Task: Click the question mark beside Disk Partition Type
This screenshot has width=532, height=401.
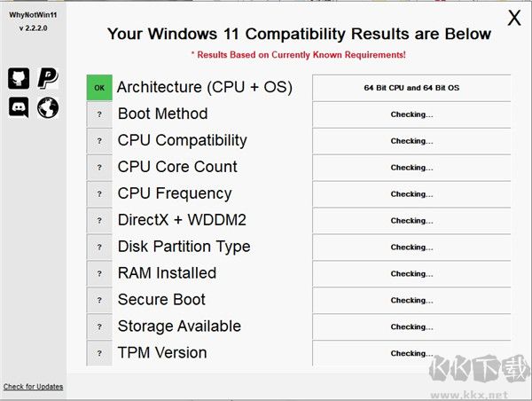Action: (x=99, y=248)
